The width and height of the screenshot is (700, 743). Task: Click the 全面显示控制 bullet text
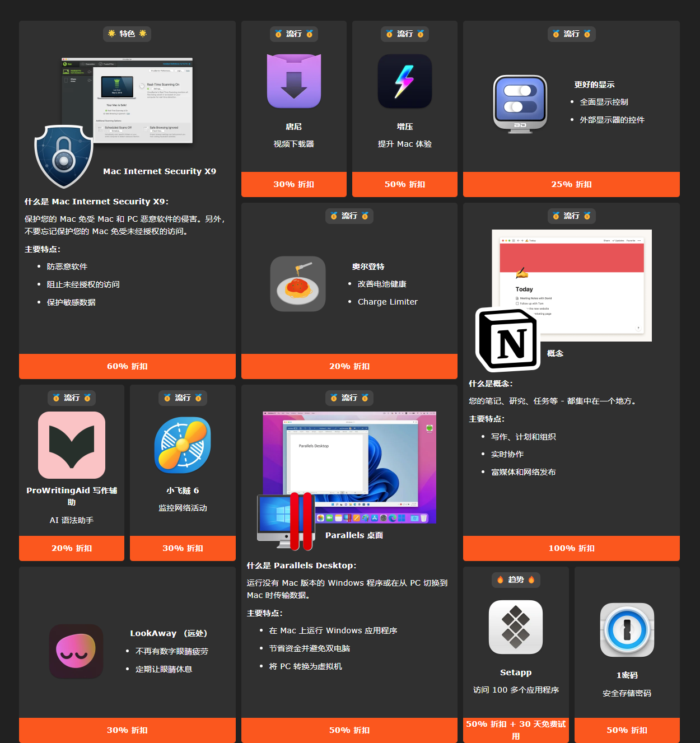[604, 102]
